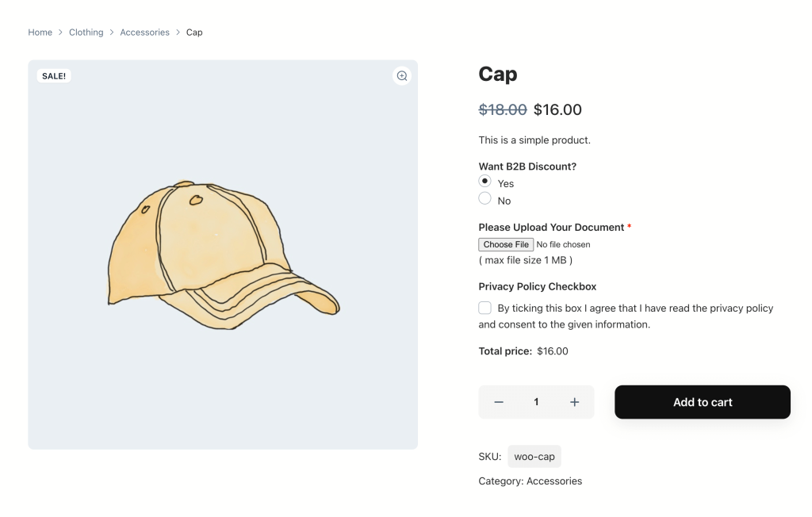This screenshot has width=812, height=517.
Task: Click the SALE! badge on the image
Action: coord(54,76)
